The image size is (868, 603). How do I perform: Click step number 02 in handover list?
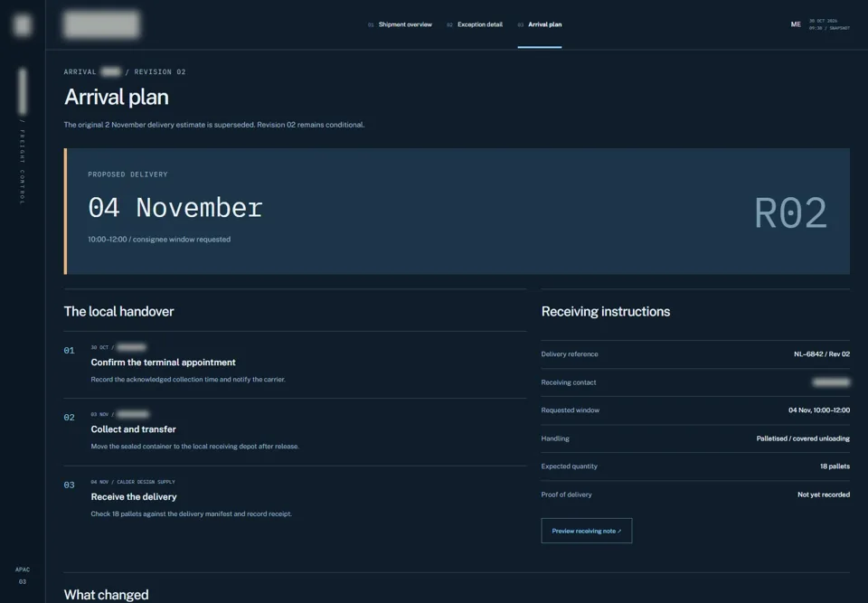69,418
